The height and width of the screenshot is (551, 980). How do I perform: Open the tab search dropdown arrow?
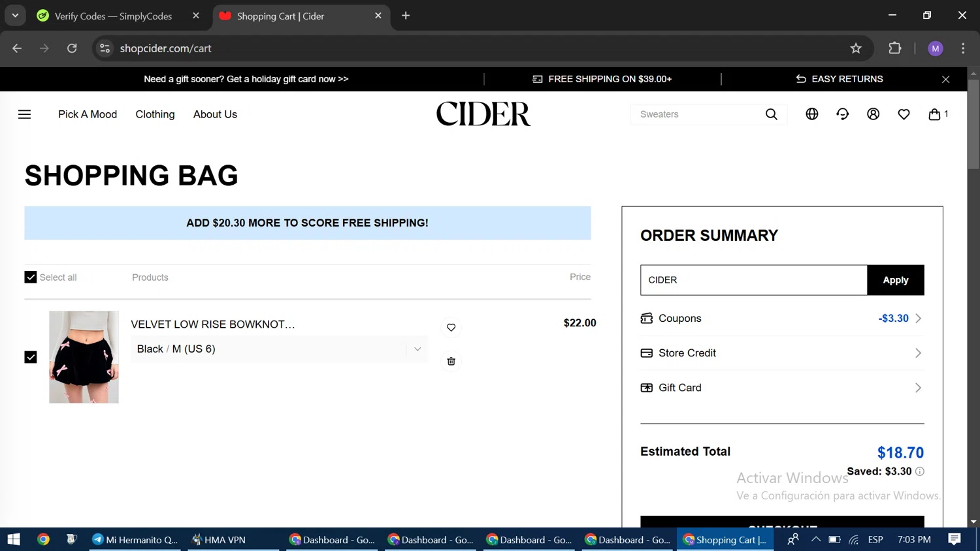pos(15,16)
